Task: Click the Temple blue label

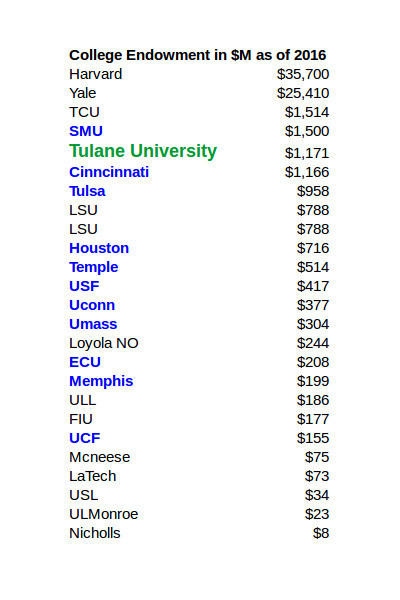Action: 94,267
